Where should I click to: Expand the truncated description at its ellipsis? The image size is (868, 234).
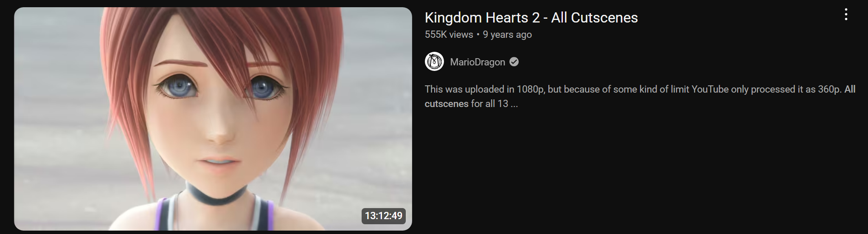click(514, 104)
